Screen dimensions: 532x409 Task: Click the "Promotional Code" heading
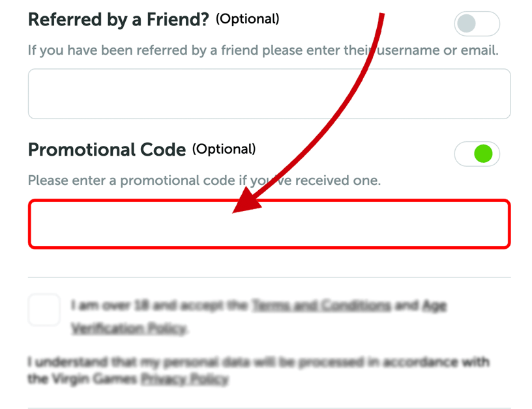click(x=107, y=150)
